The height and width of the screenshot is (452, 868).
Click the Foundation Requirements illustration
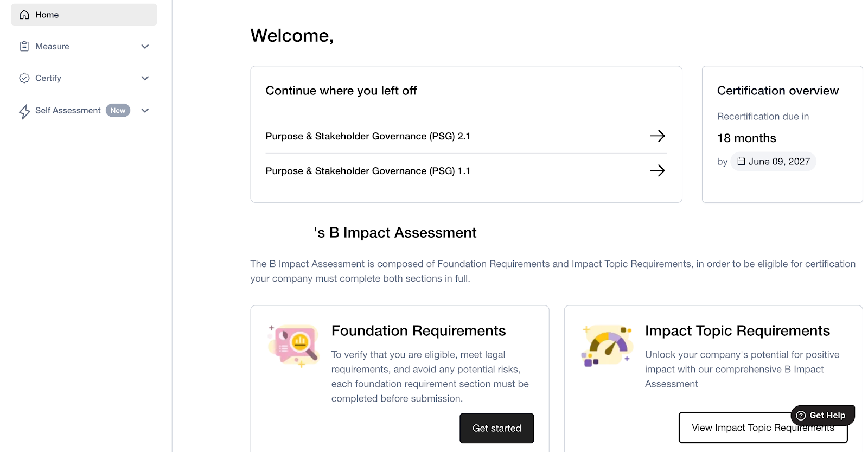294,346
